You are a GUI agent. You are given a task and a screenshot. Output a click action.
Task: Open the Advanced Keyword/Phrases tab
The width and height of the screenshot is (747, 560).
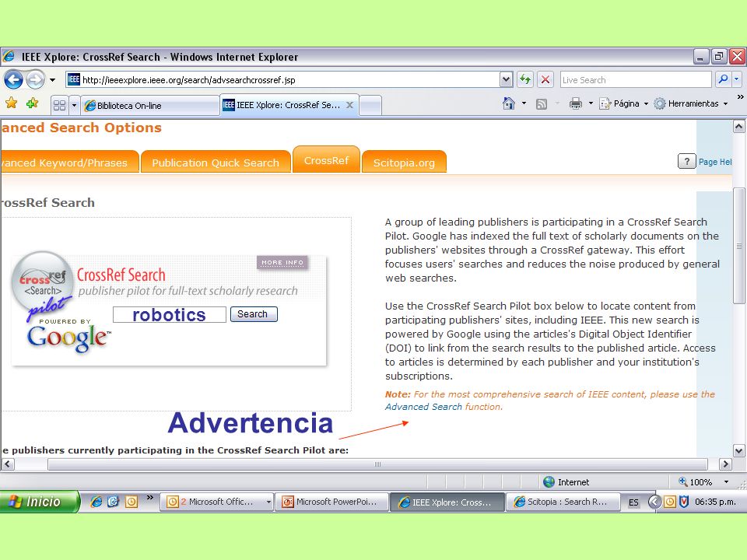pyautogui.click(x=69, y=163)
